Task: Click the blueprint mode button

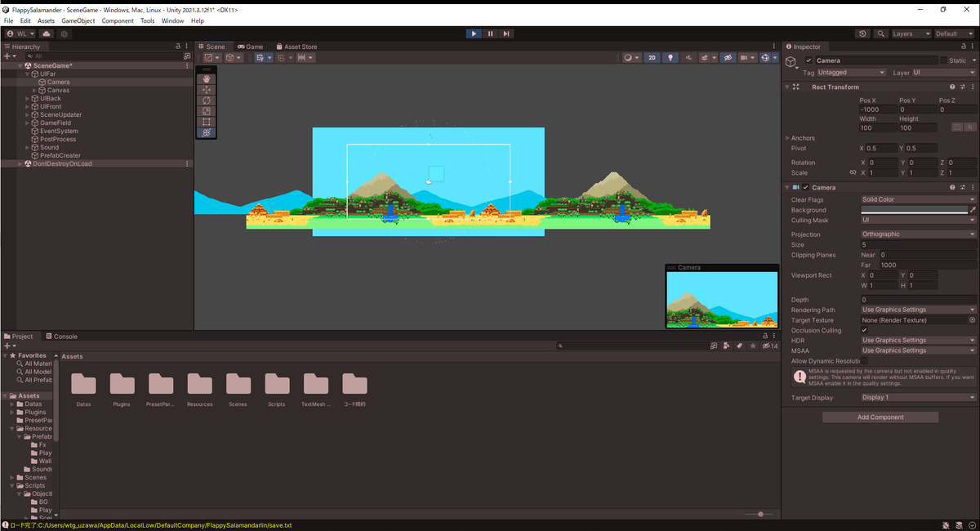Action: point(957,127)
